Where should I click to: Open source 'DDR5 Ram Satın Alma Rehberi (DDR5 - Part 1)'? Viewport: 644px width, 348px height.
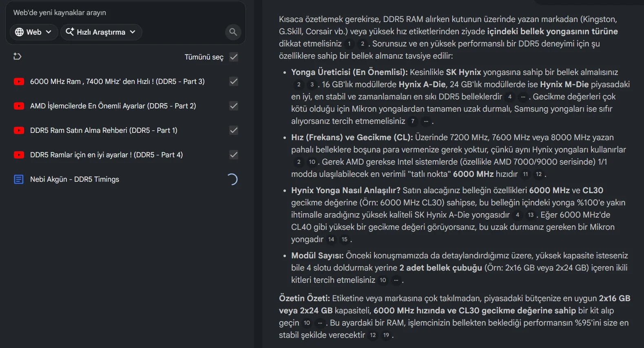pos(104,130)
